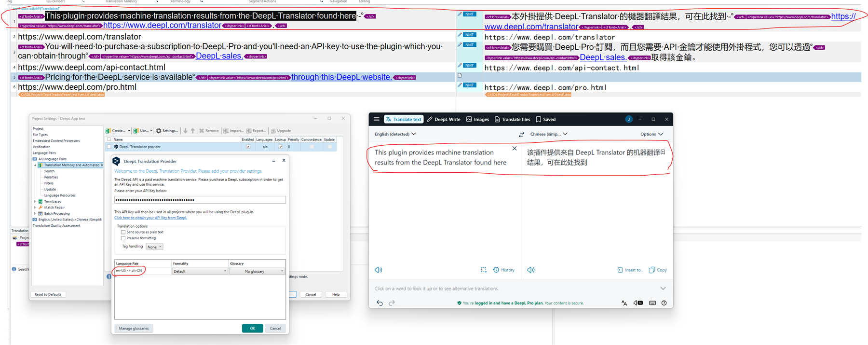
Task: Click the Manage glossaries button
Action: [134, 329]
